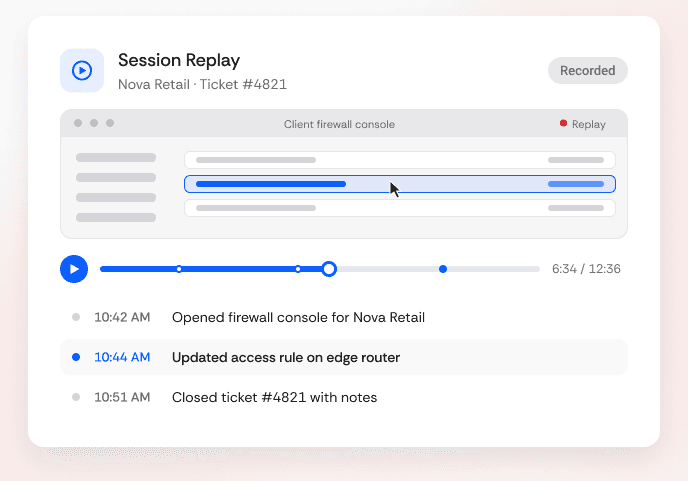
Task: Click the timeline playhead handle
Action: pyautogui.click(x=329, y=269)
